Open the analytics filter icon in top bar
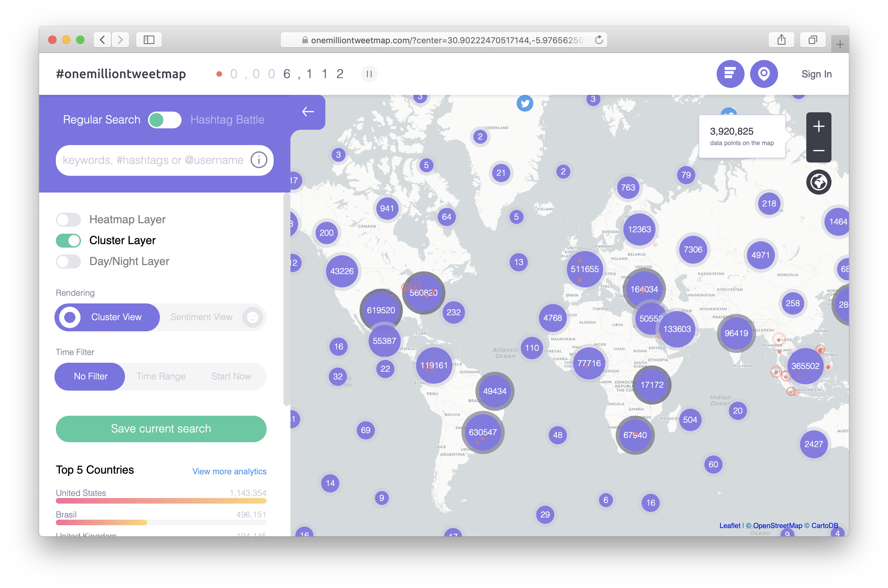 point(730,74)
